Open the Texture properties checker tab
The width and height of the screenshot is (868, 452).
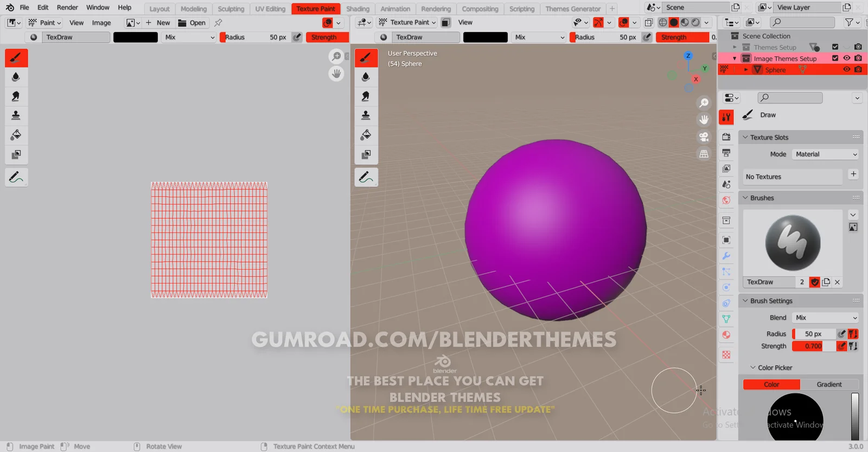(726, 354)
